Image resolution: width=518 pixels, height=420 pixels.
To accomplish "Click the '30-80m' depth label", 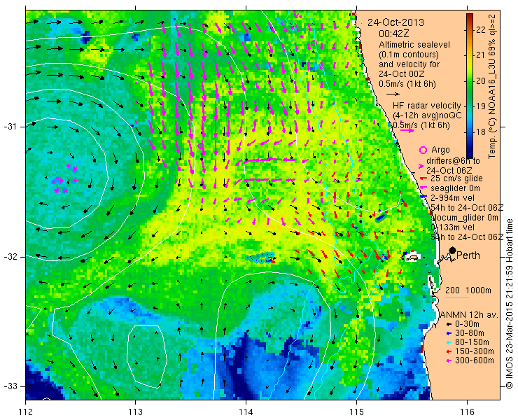I will click(x=470, y=333).
